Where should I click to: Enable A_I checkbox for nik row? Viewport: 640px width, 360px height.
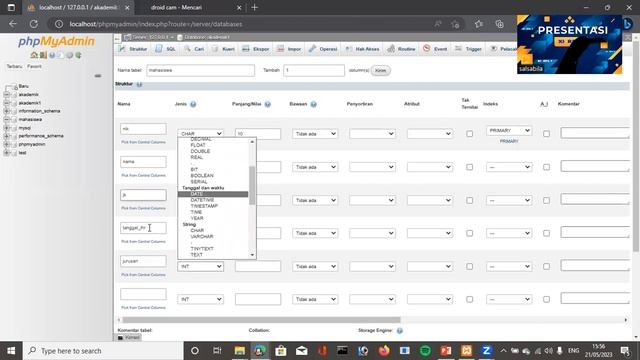pos(546,134)
